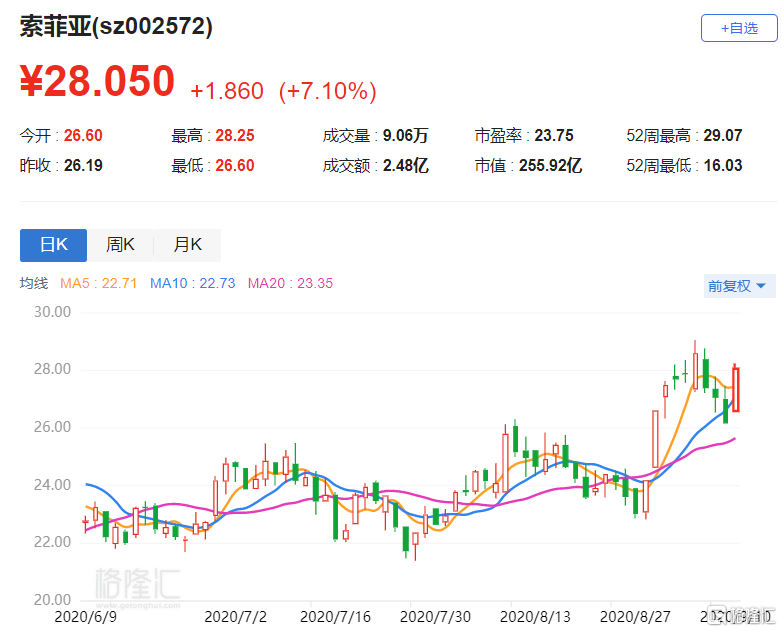Click the 20.00 price axis label

tap(52, 600)
